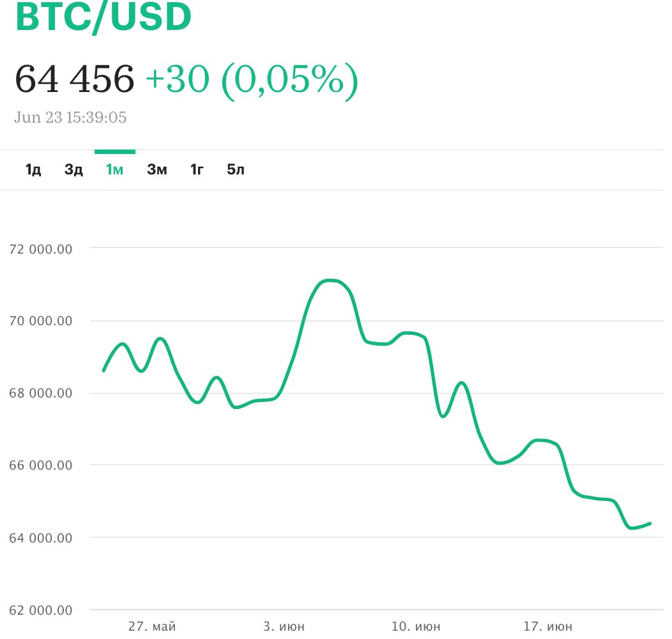This screenshot has width=672, height=639.
Task: Click the 3. июн date axis label
Action: pos(284,626)
